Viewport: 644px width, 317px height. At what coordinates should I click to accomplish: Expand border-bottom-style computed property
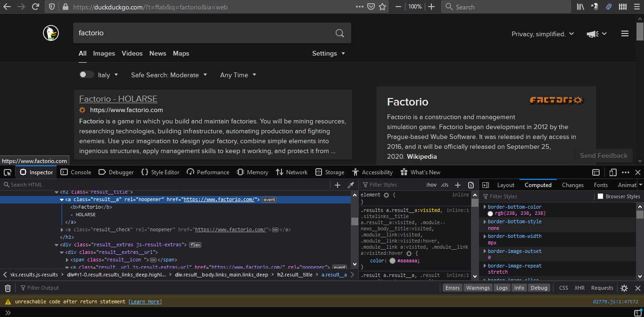(485, 221)
